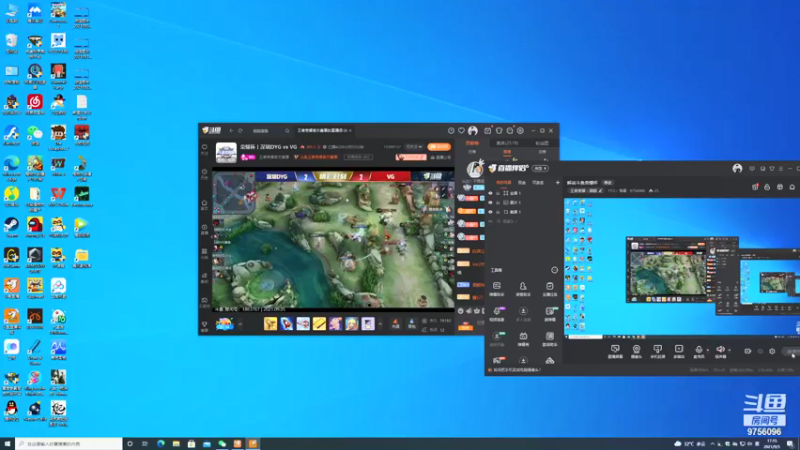The image size is (800, 450).
Task: Click the live preview canvas in companion
Action: pyautogui.click(x=682, y=268)
